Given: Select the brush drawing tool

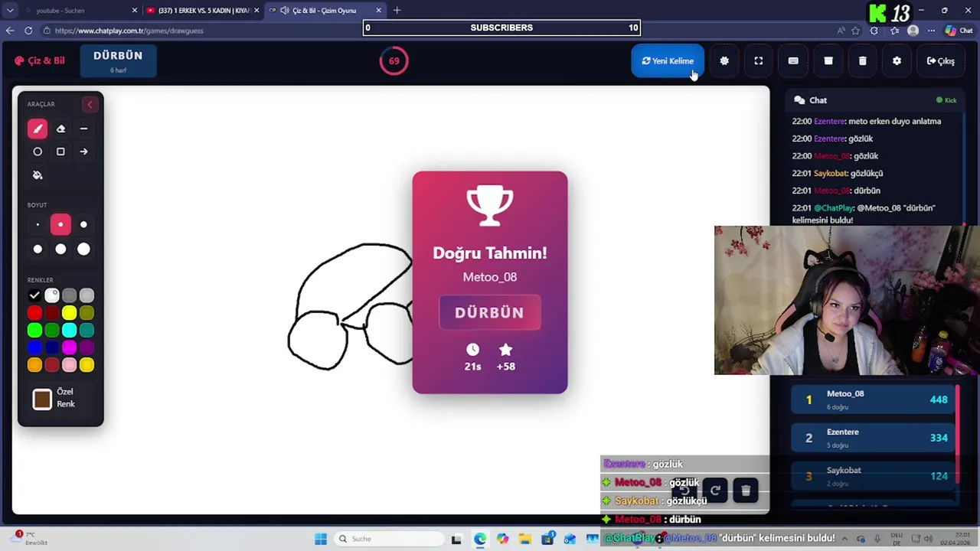Looking at the screenshot, I should [x=38, y=129].
